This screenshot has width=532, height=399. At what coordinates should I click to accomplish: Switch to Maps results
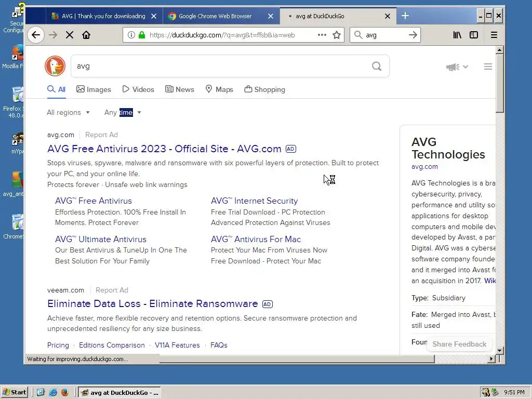pos(219,89)
